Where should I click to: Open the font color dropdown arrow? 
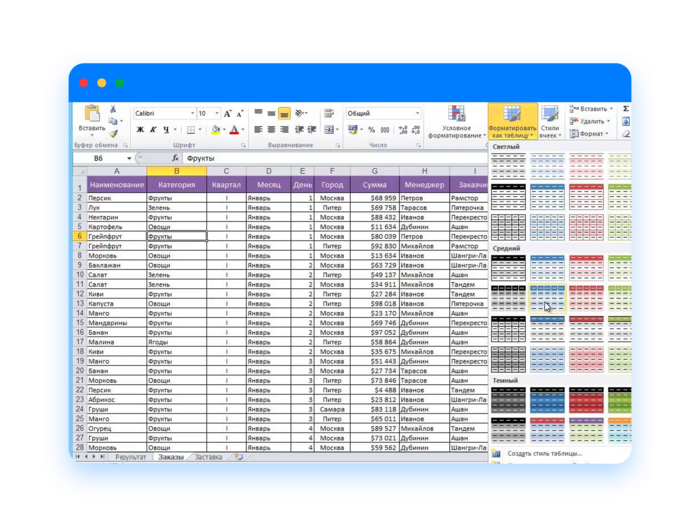(242, 130)
